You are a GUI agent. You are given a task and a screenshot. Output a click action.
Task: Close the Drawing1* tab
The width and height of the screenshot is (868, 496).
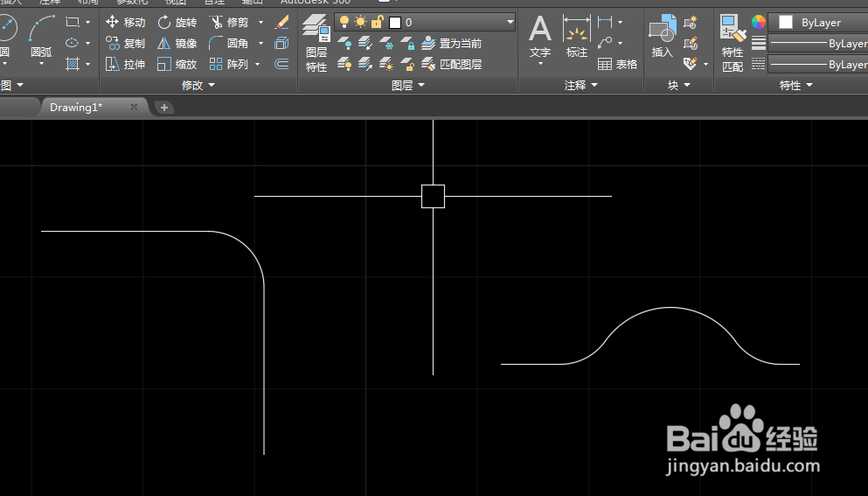pos(134,107)
